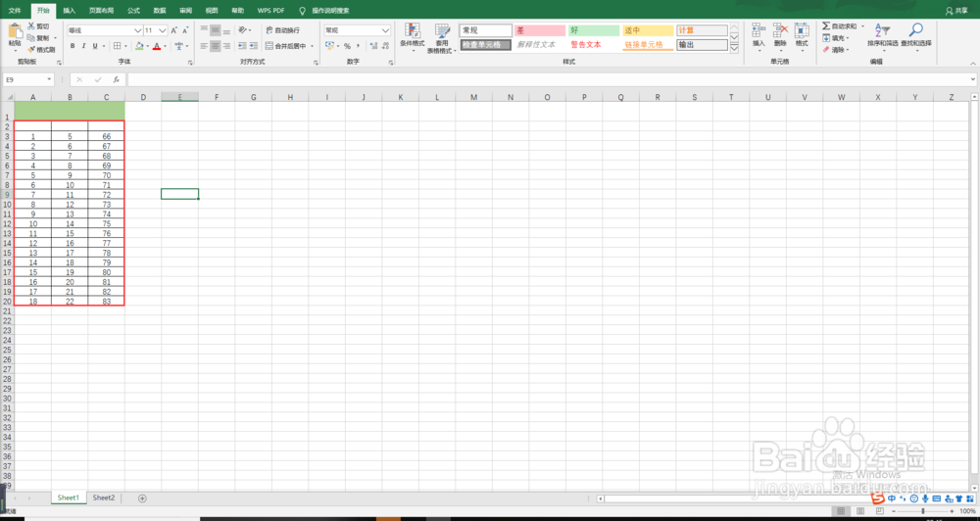This screenshot has width=980, height=521.
Task: Click the zoom slider handle
Action: pos(923,511)
